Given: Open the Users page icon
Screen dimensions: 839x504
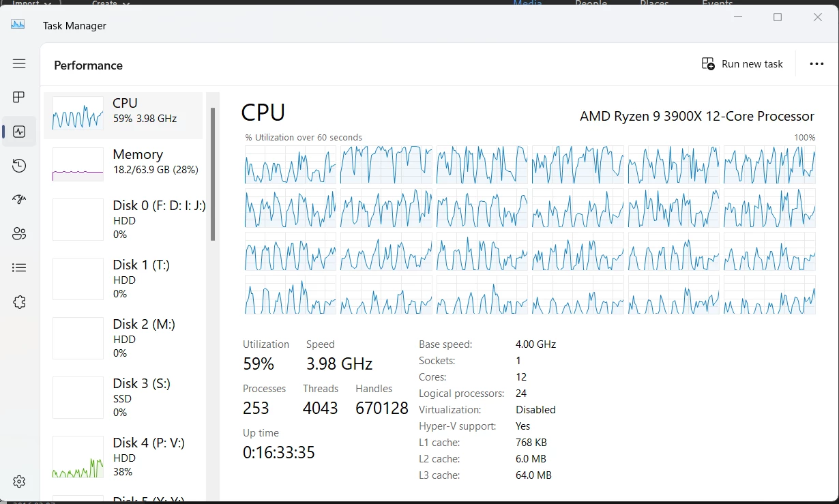Looking at the screenshot, I should coord(19,234).
